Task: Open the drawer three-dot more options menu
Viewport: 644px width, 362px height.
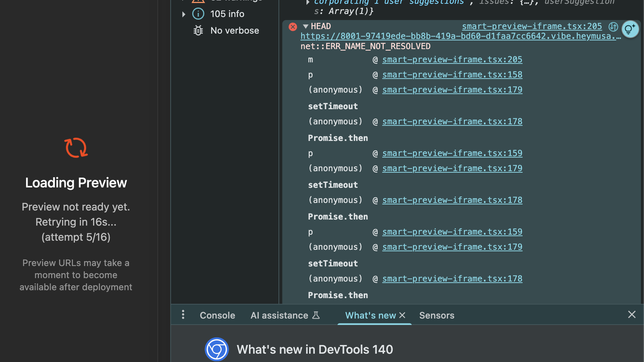Action: click(x=183, y=315)
